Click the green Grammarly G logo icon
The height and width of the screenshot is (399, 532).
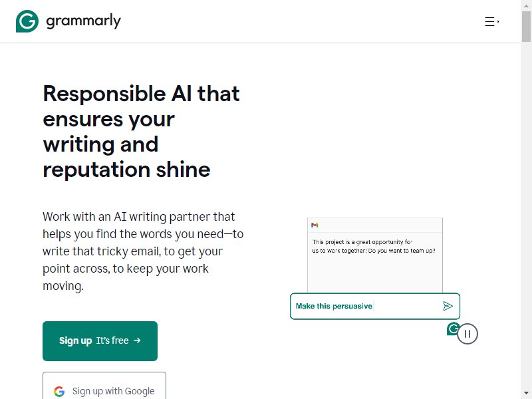[x=27, y=21]
